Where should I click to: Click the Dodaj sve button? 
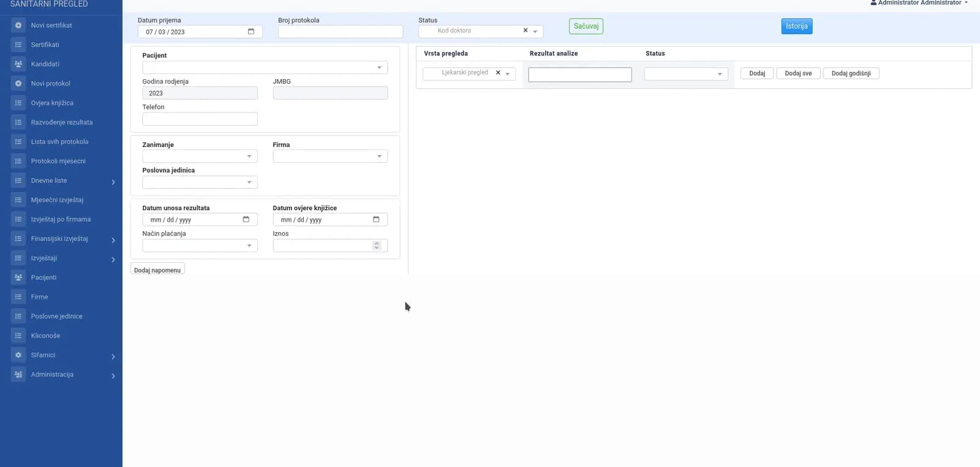point(798,74)
